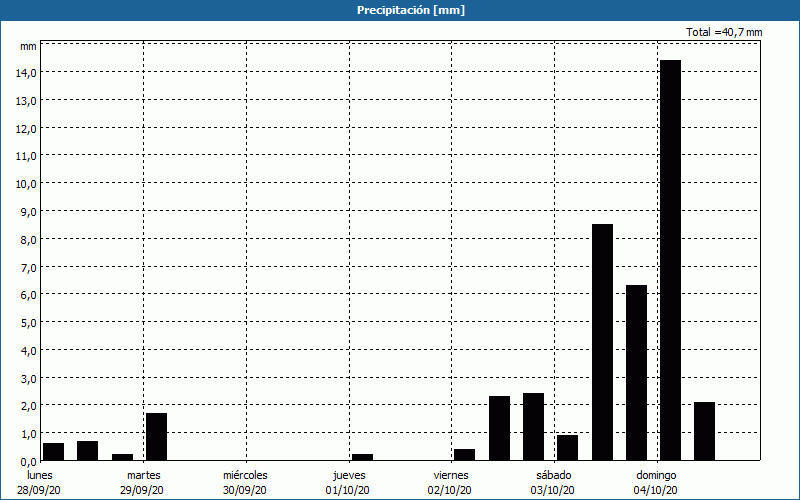Viewport: 800px width, 500px height.
Task: Click the 'viernes' day label
Action: [x=451, y=475]
